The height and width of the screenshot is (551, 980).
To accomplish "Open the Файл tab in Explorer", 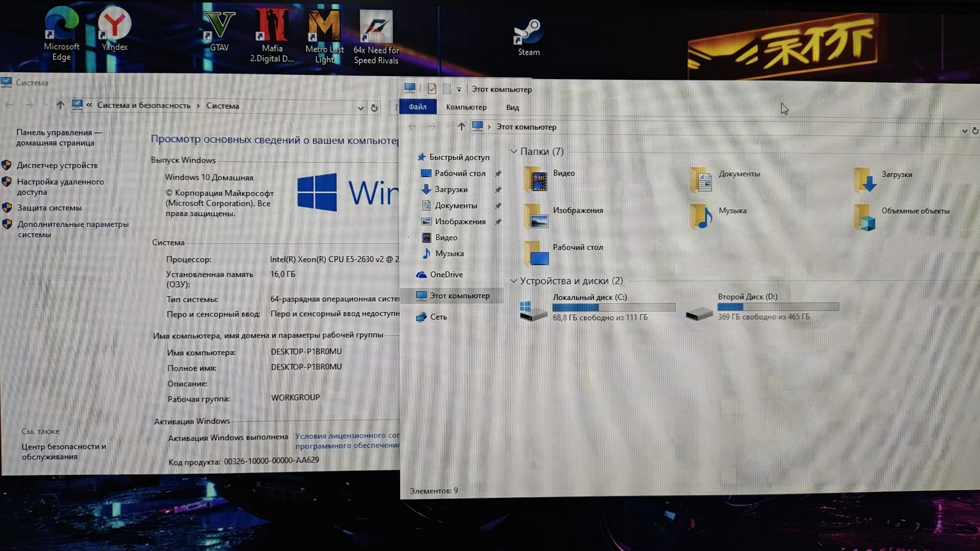I will (x=418, y=107).
